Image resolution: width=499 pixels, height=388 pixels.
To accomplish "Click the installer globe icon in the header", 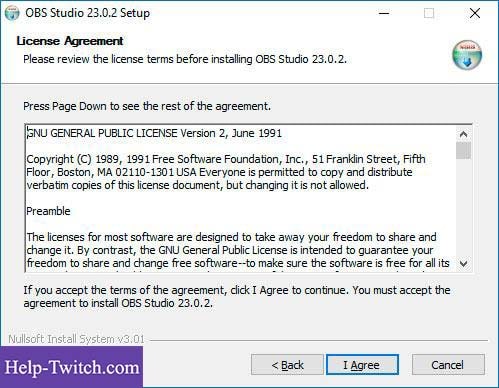I will tap(467, 55).
